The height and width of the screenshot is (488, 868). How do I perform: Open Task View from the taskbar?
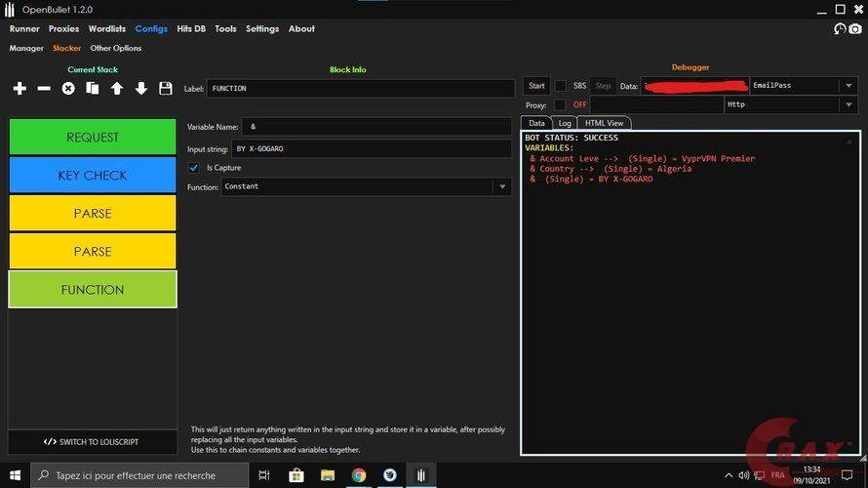[264, 475]
